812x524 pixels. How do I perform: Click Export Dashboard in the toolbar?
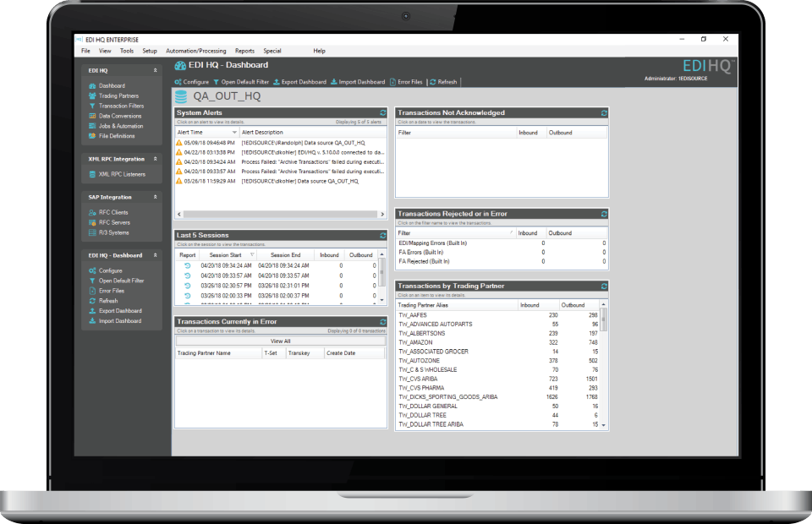[299, 82]
